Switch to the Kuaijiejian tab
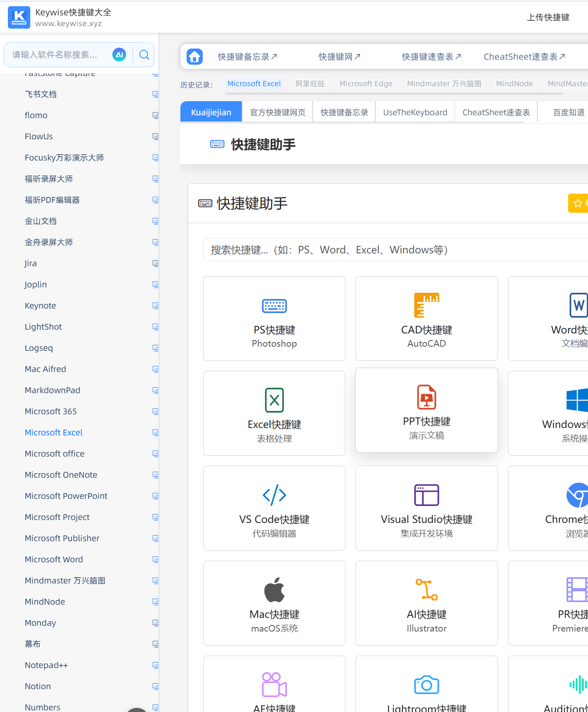The width and height of the screenshot is (588, 712). [x=211, y=112]
